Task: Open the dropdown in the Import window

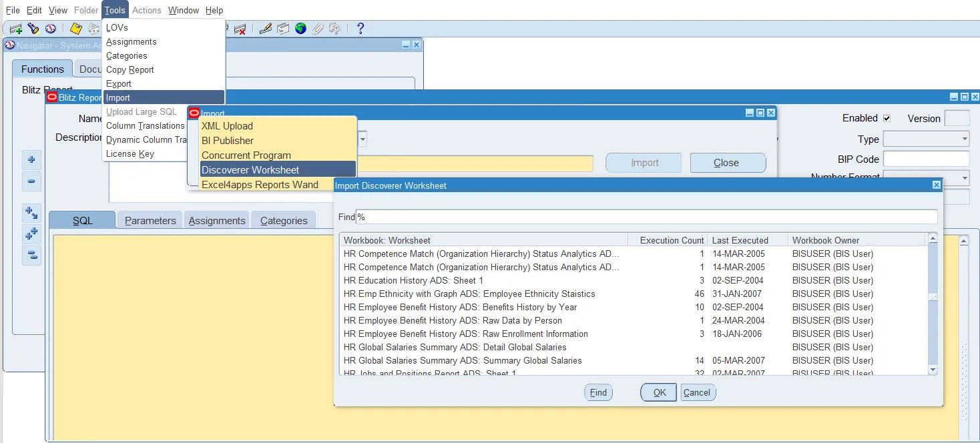Action: (362, 139)
